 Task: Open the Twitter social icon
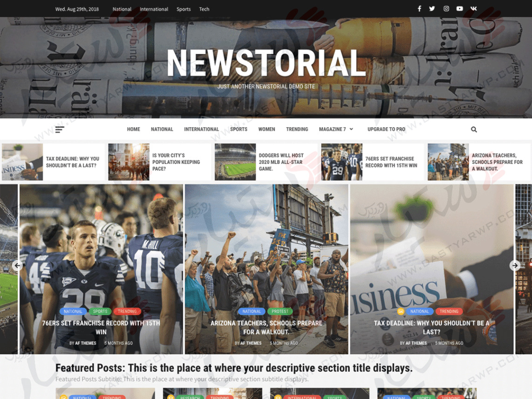(x=432, y=9)
